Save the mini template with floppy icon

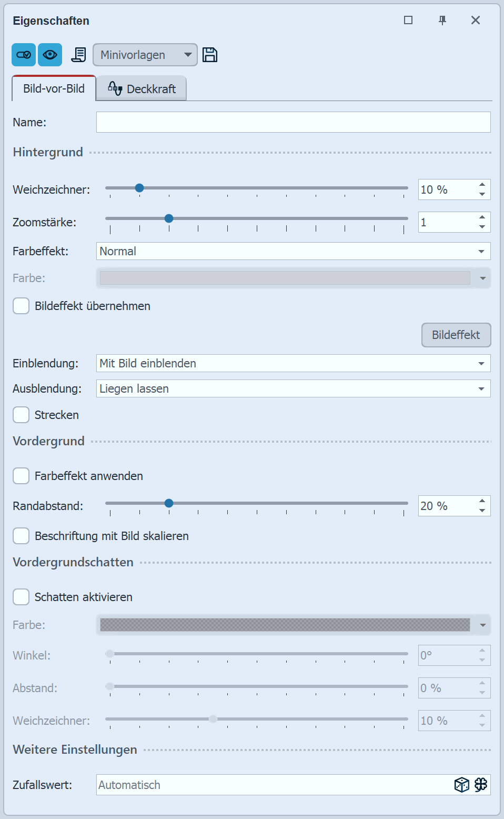point(210,55)
